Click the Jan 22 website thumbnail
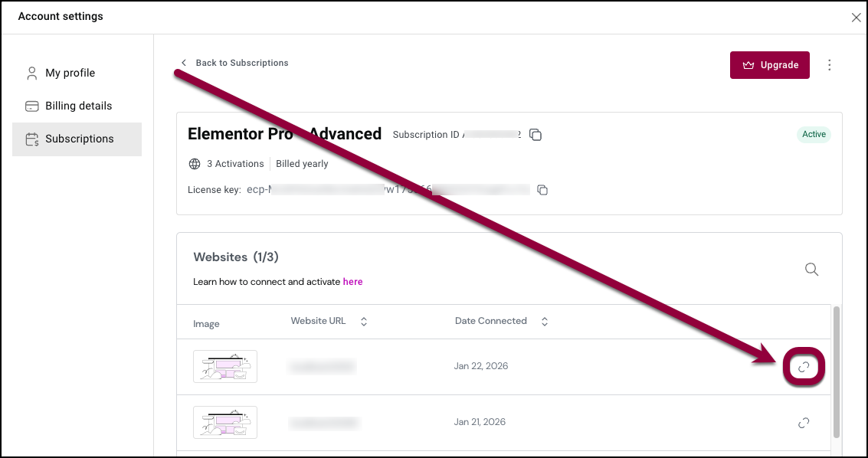This screenshot has height=458, width=868. tap(225, 366)
